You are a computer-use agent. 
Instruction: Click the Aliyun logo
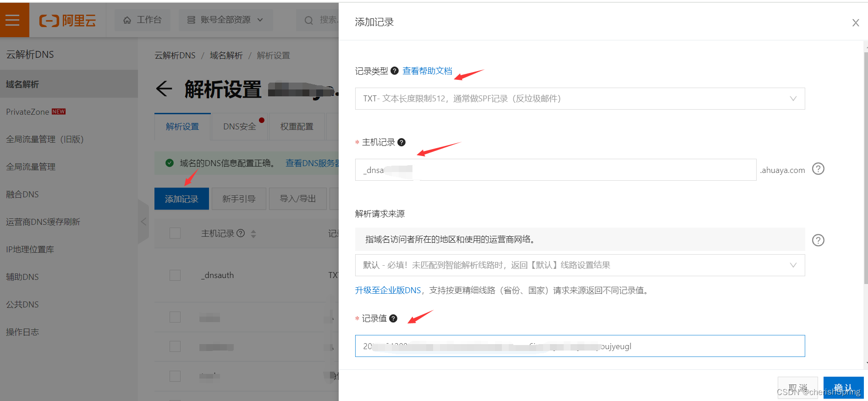pos(68,21)
